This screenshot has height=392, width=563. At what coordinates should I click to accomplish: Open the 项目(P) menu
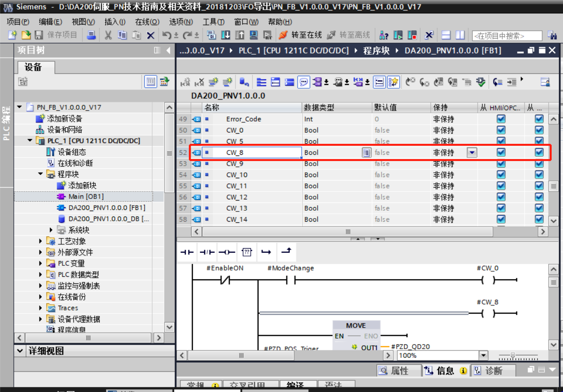(18, 22)
